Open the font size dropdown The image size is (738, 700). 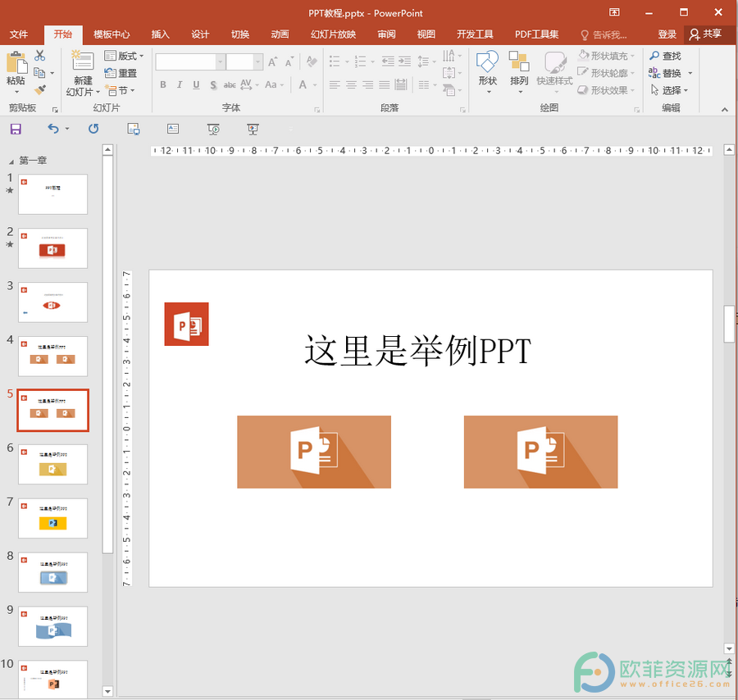(257, 61)
